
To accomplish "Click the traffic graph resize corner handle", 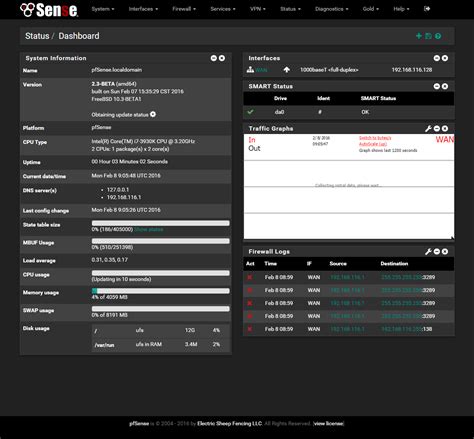I will point(452,238).
